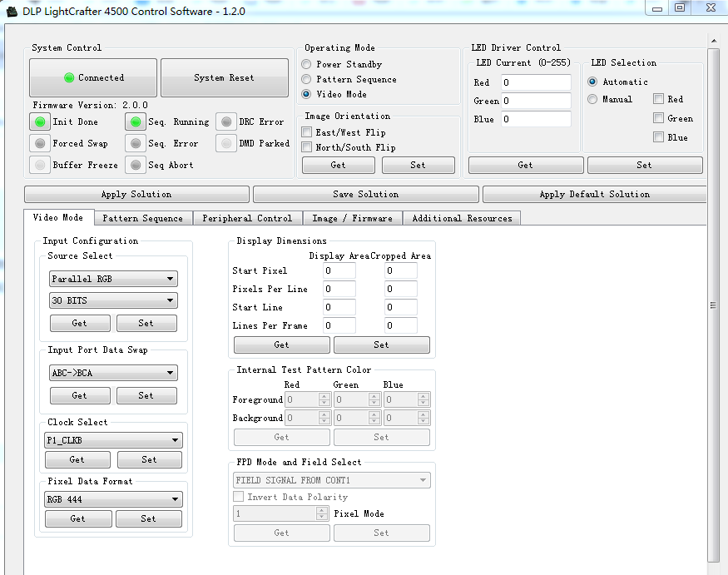Click the Seq. Running green indicator
Image resolution: width=728 pixels, height=575 pixels.
[136, 121]
